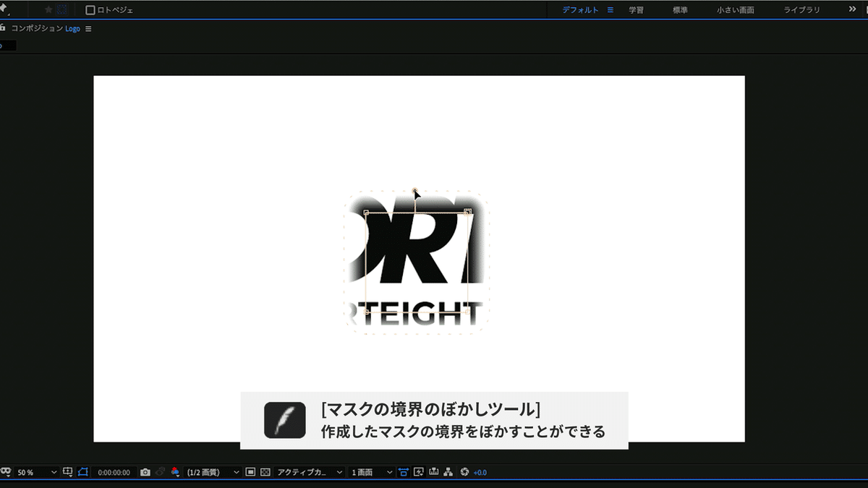Select the pen/feather tool in top toolbar
Screen dimensions: 868x488
coord(4,9)
